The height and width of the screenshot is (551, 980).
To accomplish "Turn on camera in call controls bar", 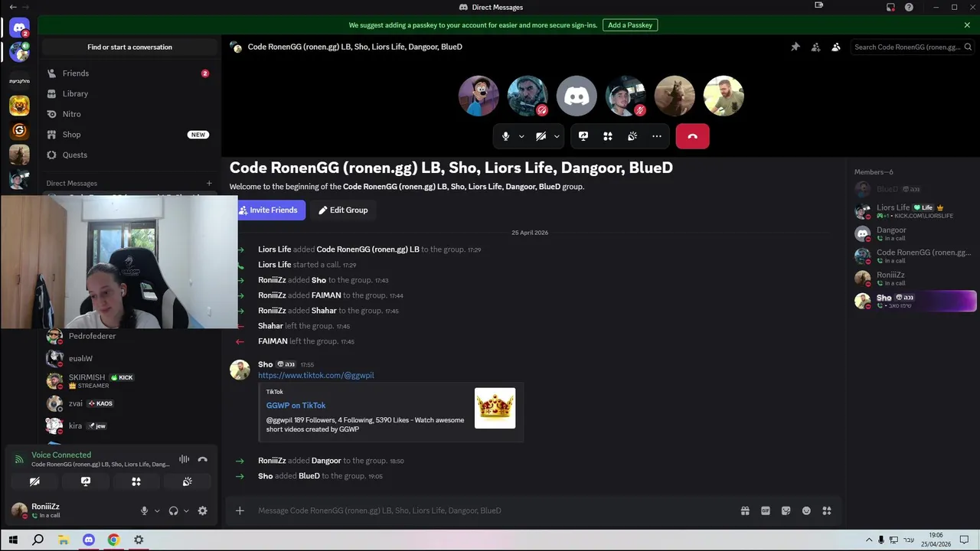I will (541, 136).
